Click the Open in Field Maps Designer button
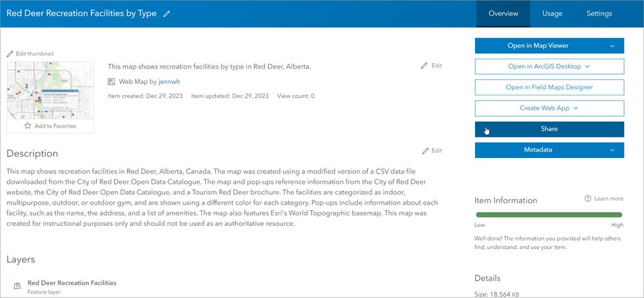This screenshot has width=644, height=298. pyautogui.click(x=549, y=87)
